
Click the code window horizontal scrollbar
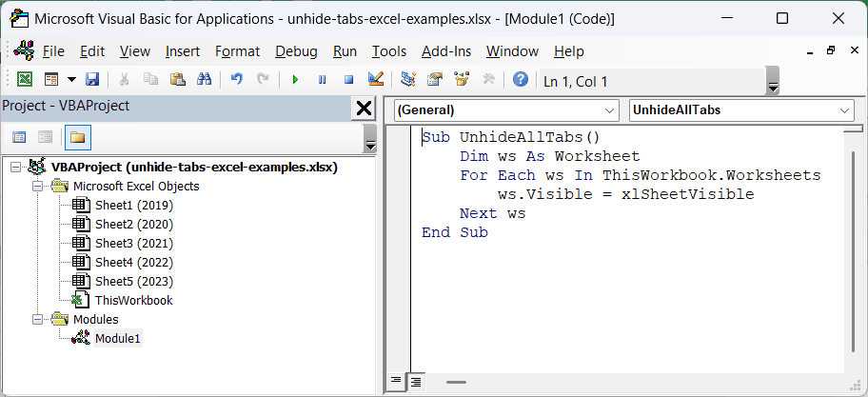[x=457, y=382]
